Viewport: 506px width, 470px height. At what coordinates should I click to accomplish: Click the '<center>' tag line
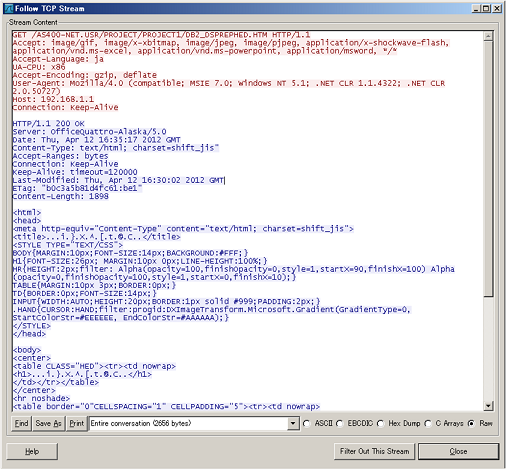32,358
